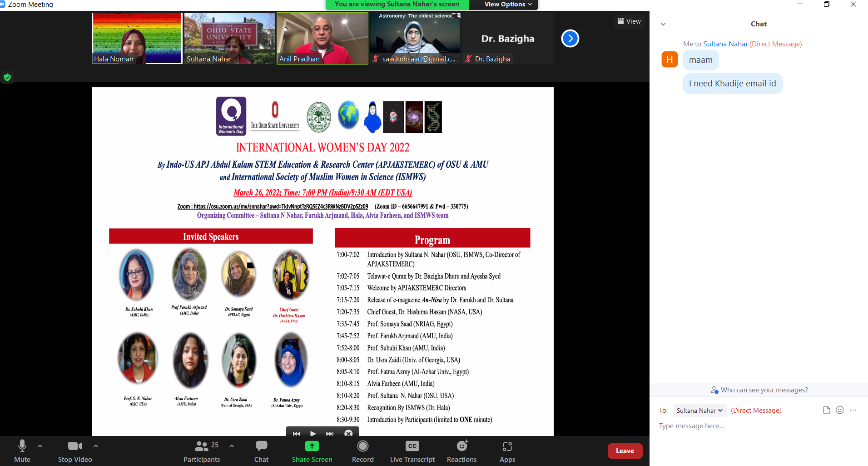The image size is (868, 466).
Task: Mute the microphone
Action: pos(22,451)
